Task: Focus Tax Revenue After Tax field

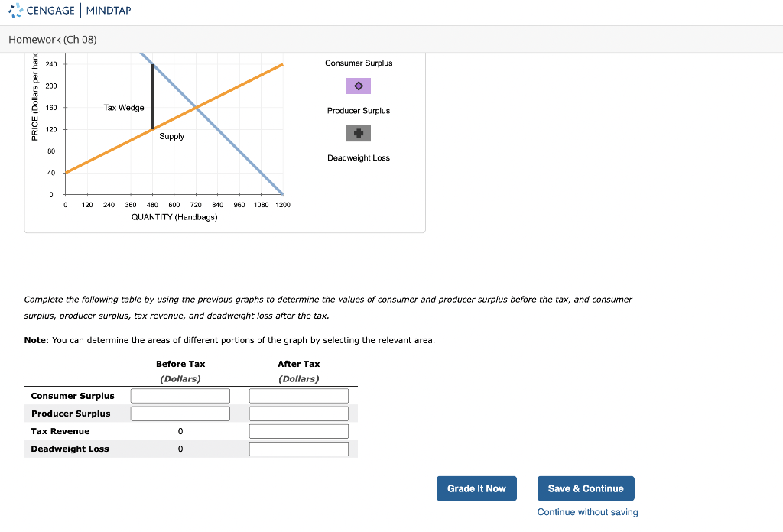Action: coord(299,431)
